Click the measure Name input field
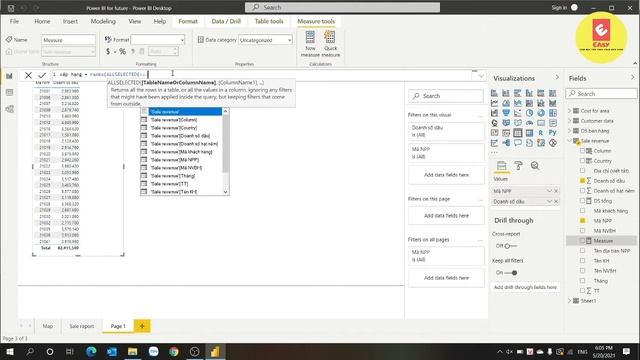The width and height of the screenshot is (640, 360). click(x=68, y=40)
